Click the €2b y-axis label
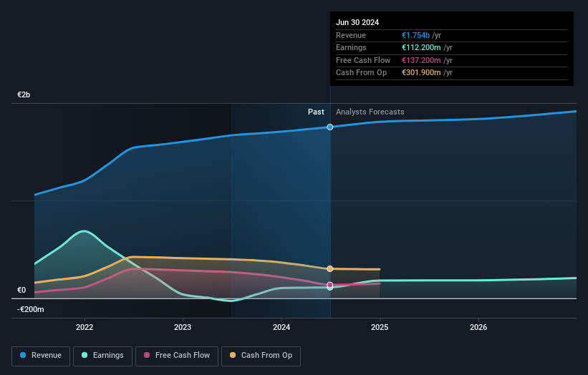The height and width of the screenshot is (375, 588). tap(24, 94)
